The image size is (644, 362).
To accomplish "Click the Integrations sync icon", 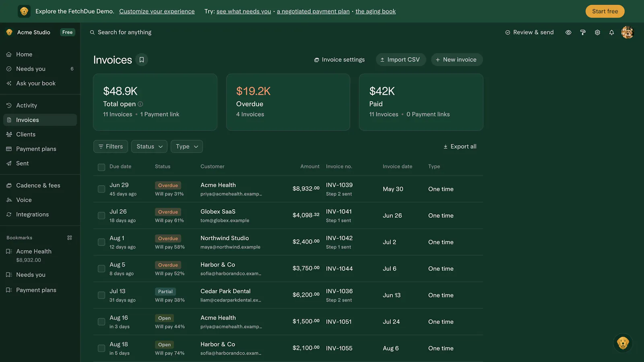I will click(9, 214).
